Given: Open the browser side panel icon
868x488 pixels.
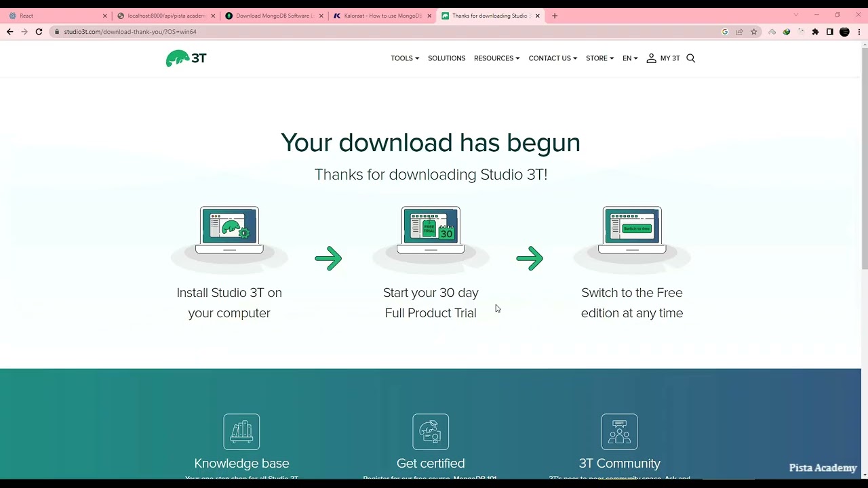Looking at the screenshot, I should click(829, 32).
